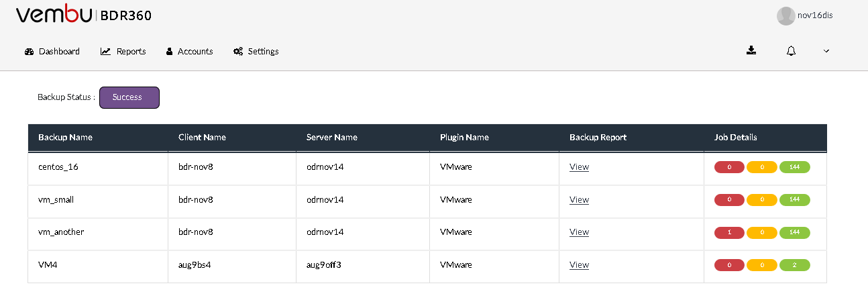View backup report for VM4
This screenshot has height=300, width=868.
(579, 265)
